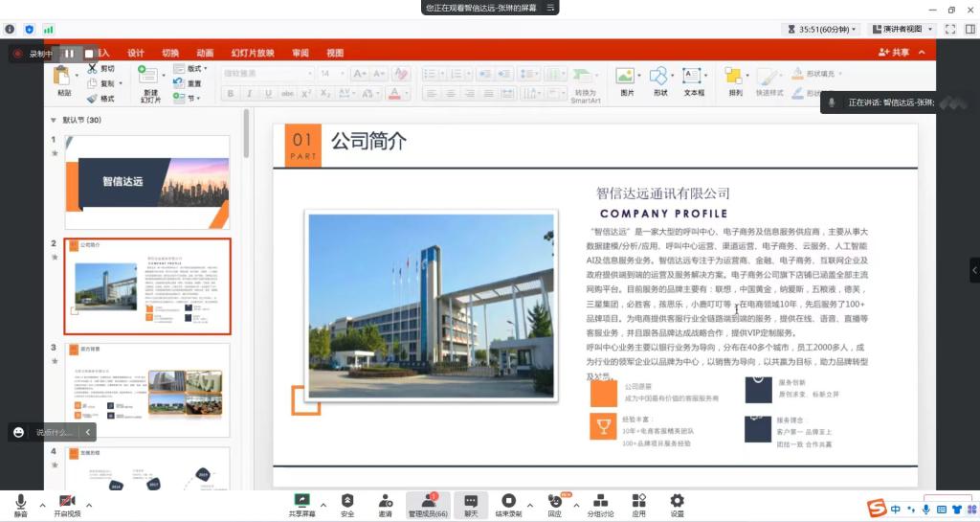Viewport: 980px width, 522px height.
Task: Click the Share (共享) button in PowerPoint
Action: click(894, 53)
